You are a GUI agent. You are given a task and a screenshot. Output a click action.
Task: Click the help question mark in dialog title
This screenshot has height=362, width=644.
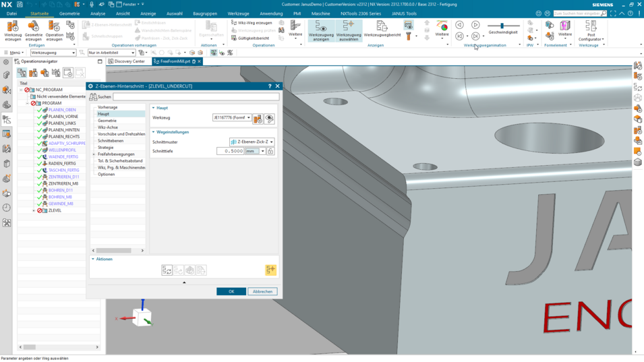(270, 86)
